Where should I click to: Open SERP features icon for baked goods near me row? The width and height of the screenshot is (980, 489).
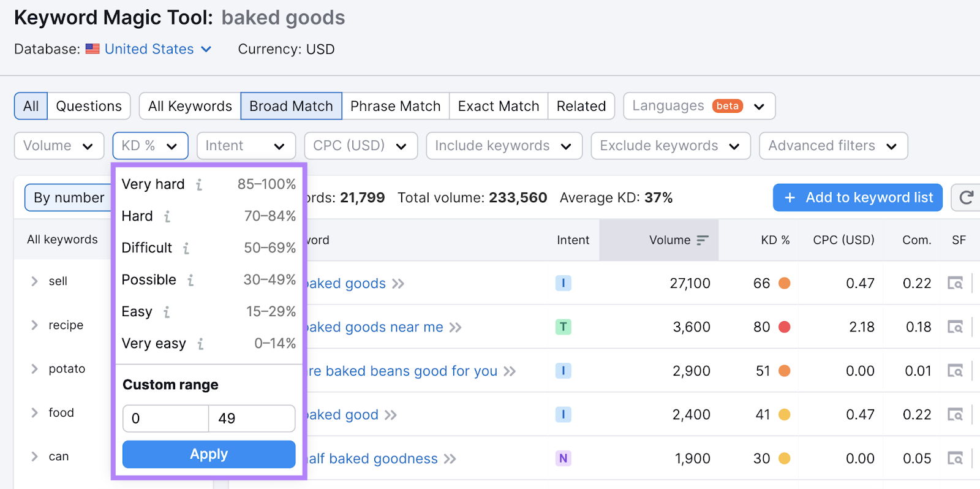(955, 327)
